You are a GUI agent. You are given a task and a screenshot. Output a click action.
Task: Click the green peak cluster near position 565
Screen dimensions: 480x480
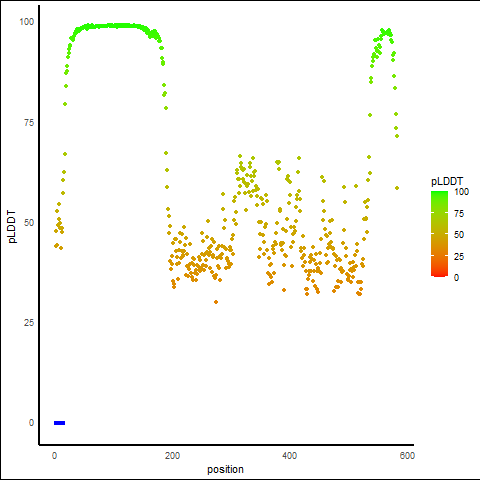coord(386,32)
